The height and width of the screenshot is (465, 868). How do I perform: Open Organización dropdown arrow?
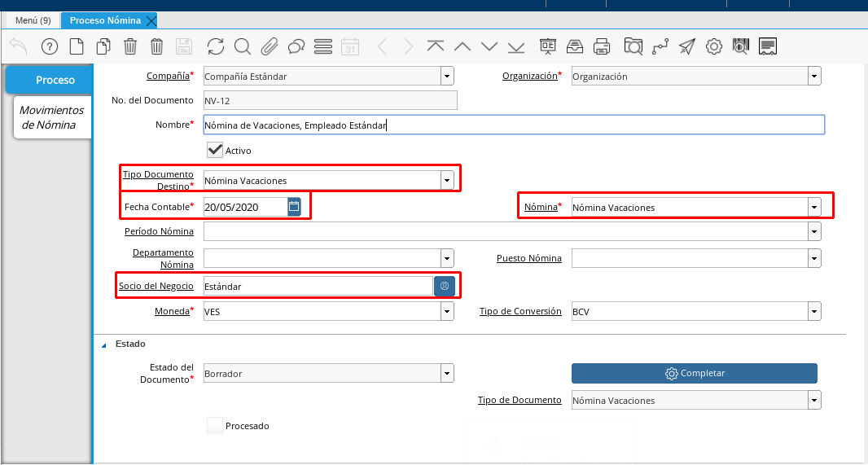tap(814, 76)
